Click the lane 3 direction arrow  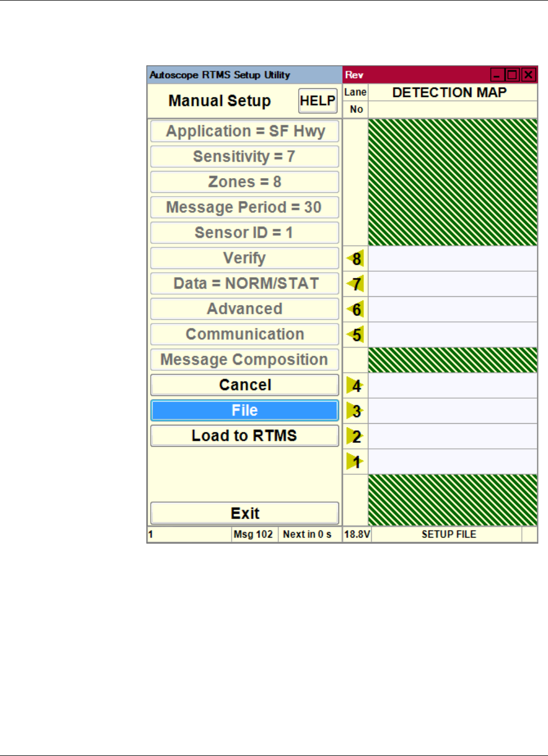point(355,411)
